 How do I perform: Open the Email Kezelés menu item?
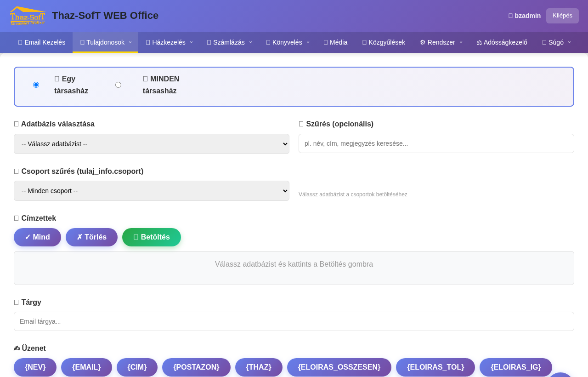click(x=42, y=42)
